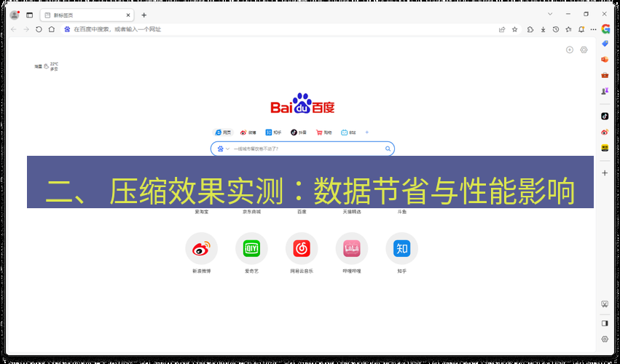The image size is (620, 364).
Task: Close the 新标签页 tab
Action: [x=128, y=15]
